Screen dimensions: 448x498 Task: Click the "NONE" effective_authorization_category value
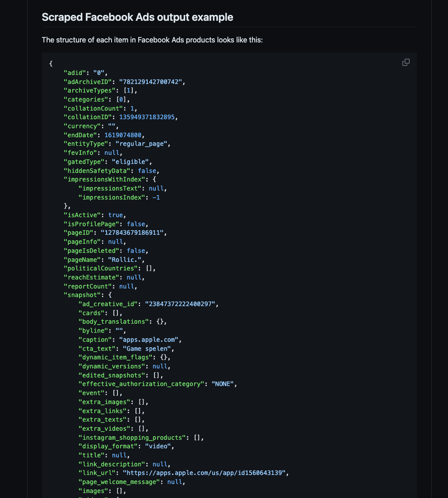click(221, 384)
